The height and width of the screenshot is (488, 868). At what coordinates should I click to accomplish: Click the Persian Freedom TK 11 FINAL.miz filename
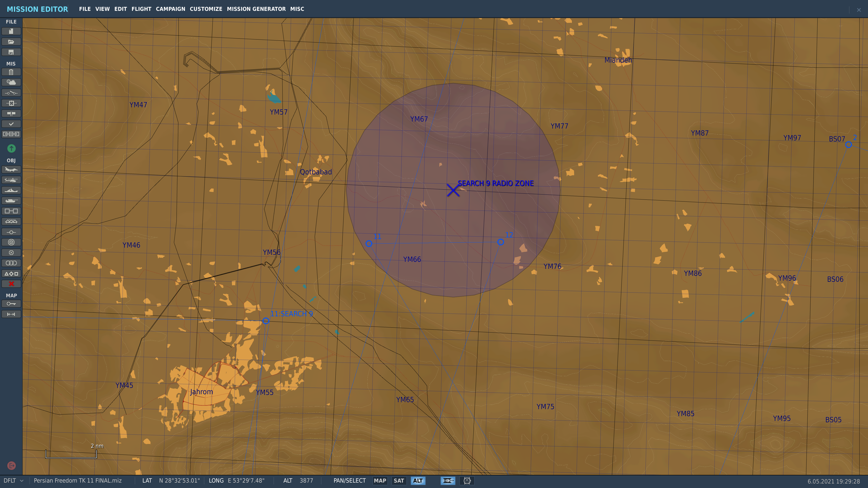(78, 481)
